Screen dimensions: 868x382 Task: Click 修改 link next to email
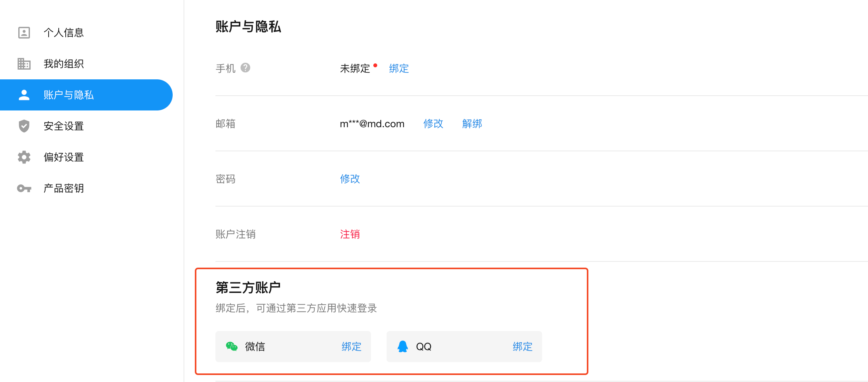[433, 124]
